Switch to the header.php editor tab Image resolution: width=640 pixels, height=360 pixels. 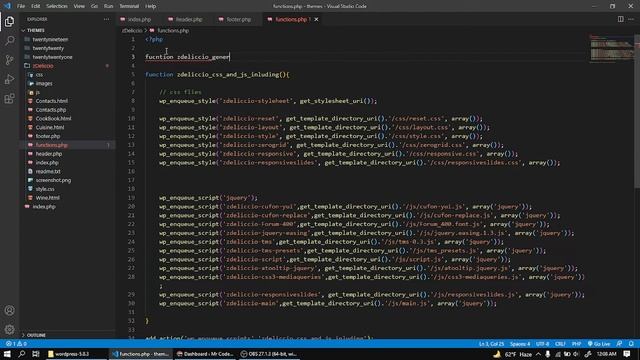click(x=189, y=19)
